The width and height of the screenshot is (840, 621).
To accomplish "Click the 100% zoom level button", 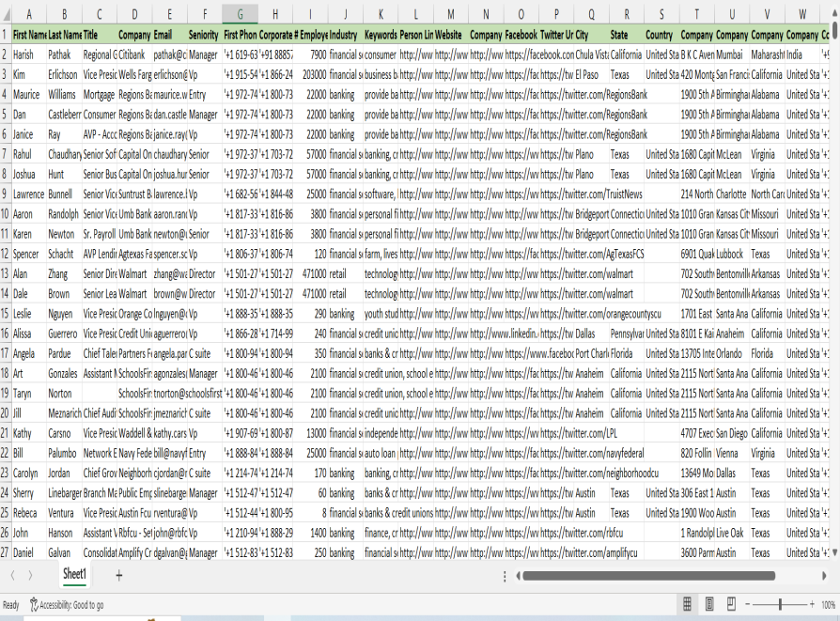I will coord(828,604).
